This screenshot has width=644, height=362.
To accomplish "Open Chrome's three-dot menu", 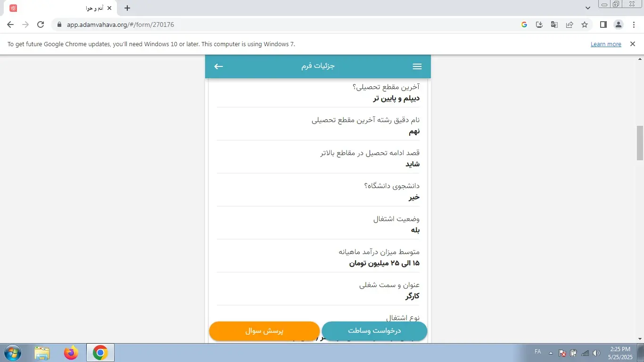I will (633, 25).
